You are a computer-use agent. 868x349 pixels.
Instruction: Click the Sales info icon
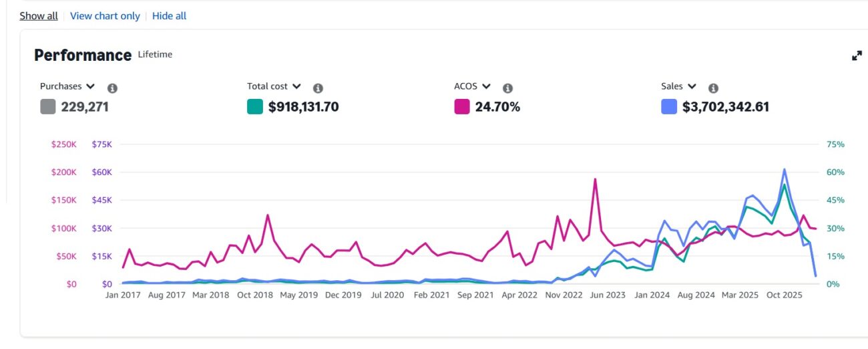point(713,88)
